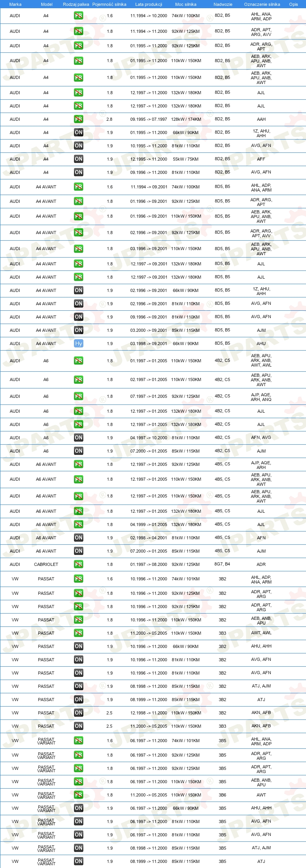Click diesel ON icon in PASSAT VARIANT 08.1999 row

79,861
